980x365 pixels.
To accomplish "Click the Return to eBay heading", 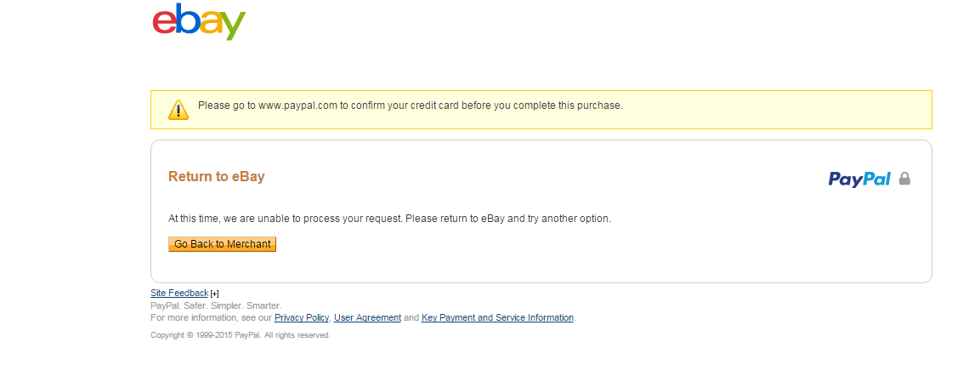I will pyautogui.click(x=217, y=177).
